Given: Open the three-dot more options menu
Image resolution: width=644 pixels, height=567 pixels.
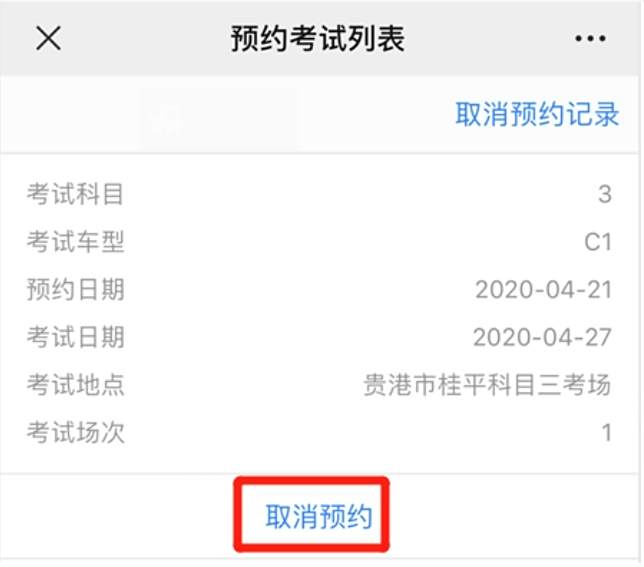Looking at the screenshot, I should 590,39.
